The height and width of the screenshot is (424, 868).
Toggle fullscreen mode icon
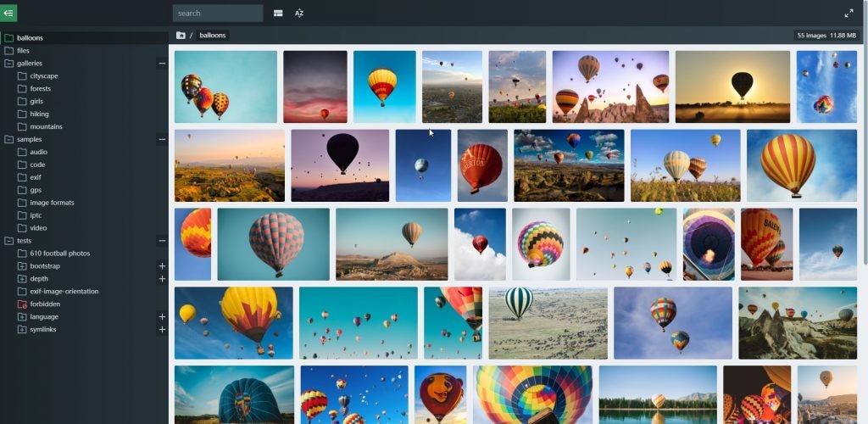point(849,14)
